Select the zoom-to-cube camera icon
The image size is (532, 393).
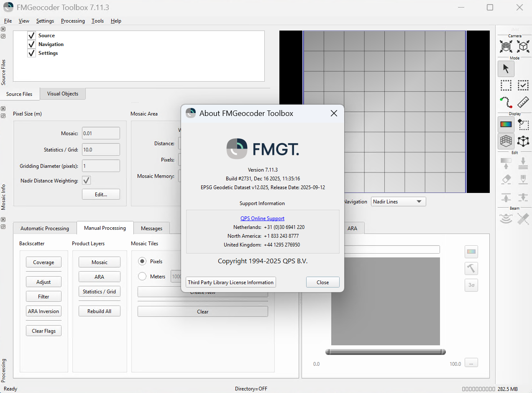point(523,46)
